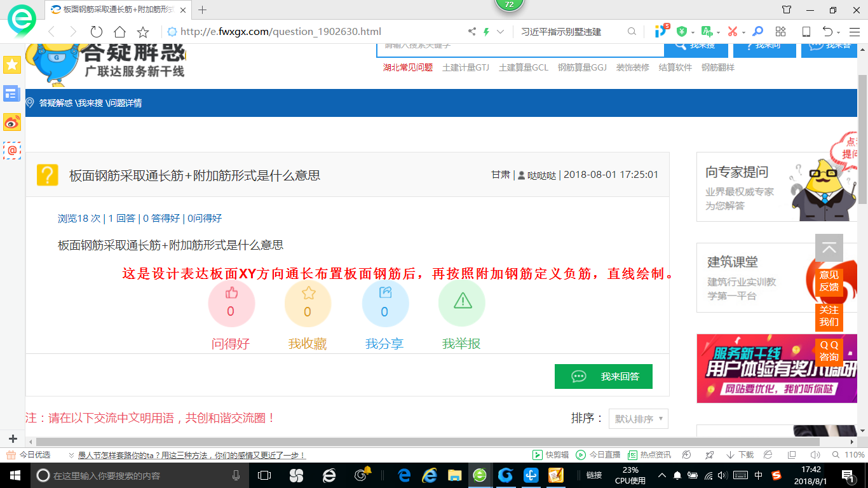
Task: Click the 我举报 warning circle
Action: (x=462, y=304)
